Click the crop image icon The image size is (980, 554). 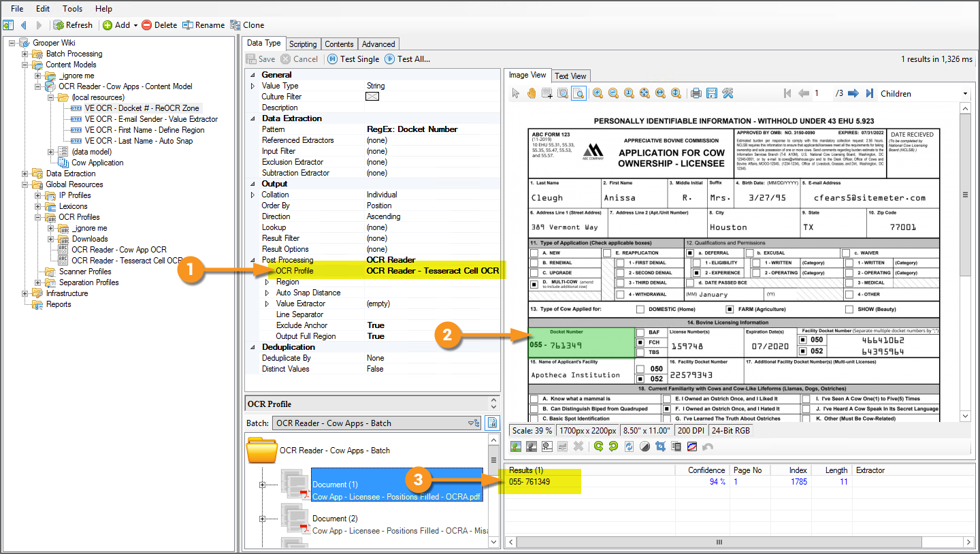tap(659, 446)
